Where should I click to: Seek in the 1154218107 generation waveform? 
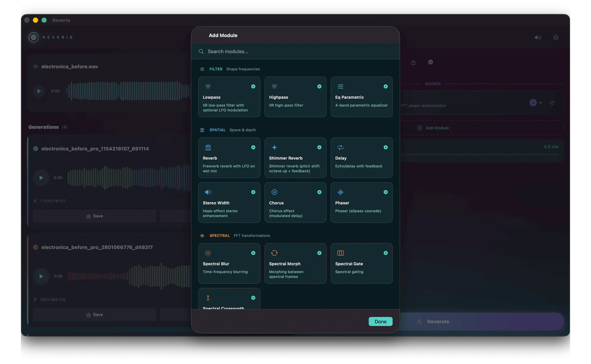pyautogui.click(x=129, y=178)
